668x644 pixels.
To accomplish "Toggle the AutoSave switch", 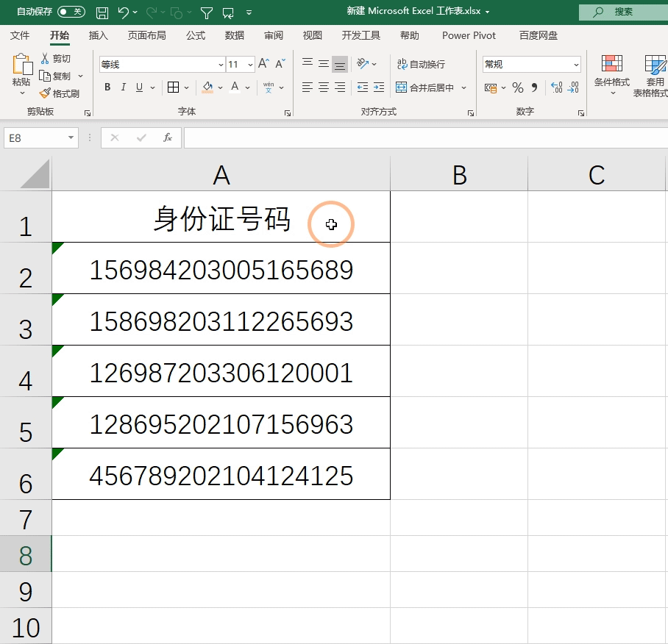I will [x=71, y=12].
